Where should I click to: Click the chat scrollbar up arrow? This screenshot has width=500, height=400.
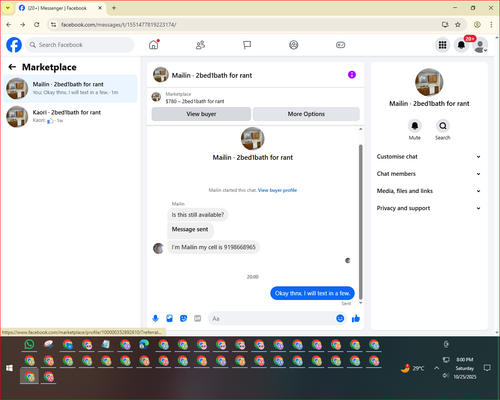point(360,129)
